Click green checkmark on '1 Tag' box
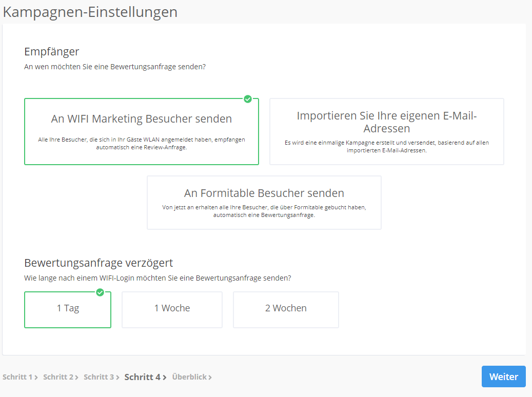 click(100, 292)
